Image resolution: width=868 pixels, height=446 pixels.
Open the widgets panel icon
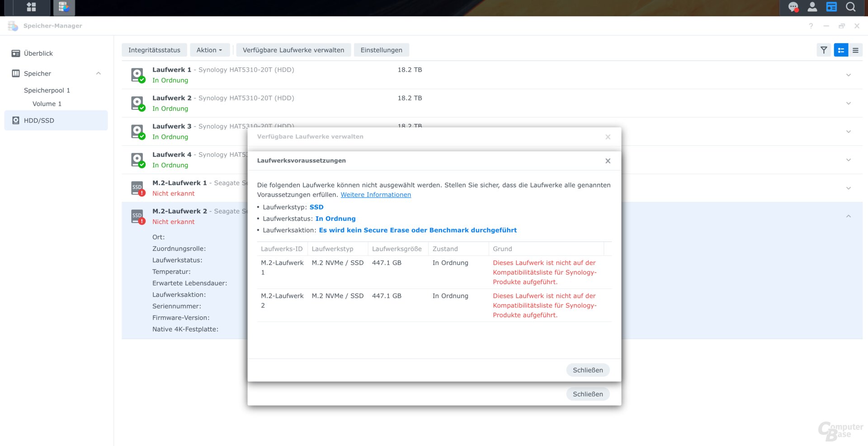point(831,7)
